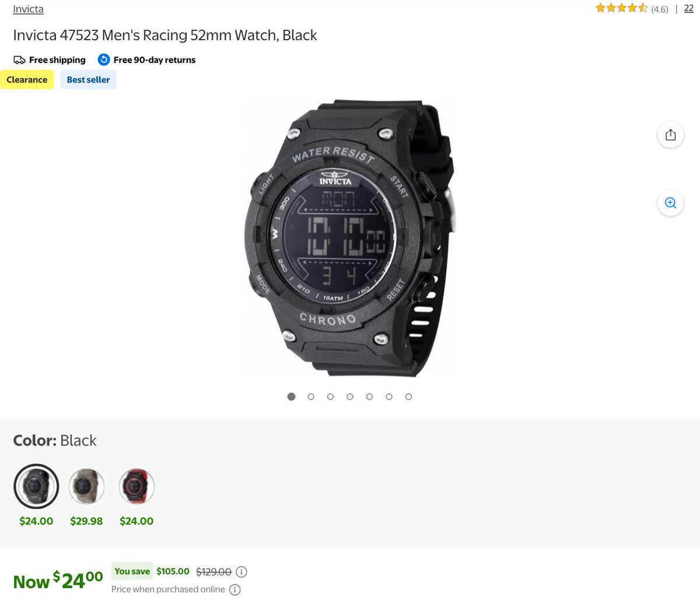Screen dimensions: 700x605
Task: Jump to fourth image carousel dot
Action: pos(350,397)
